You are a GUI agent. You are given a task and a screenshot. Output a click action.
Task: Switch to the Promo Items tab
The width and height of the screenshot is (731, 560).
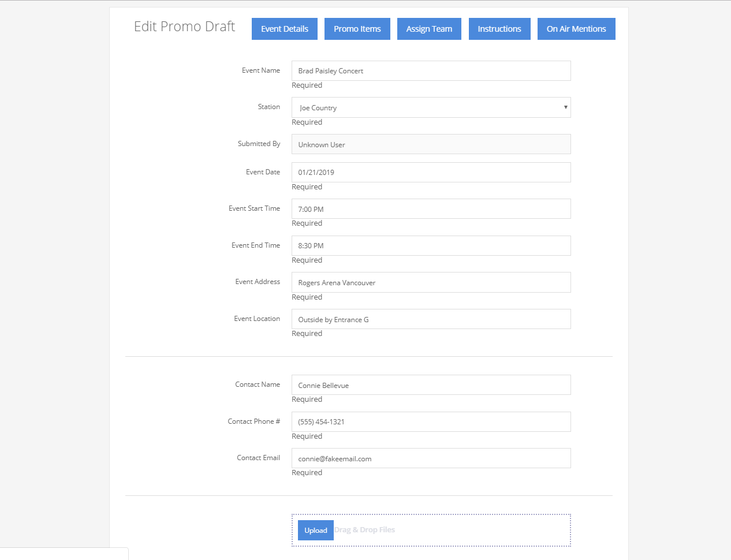[357, 29]
